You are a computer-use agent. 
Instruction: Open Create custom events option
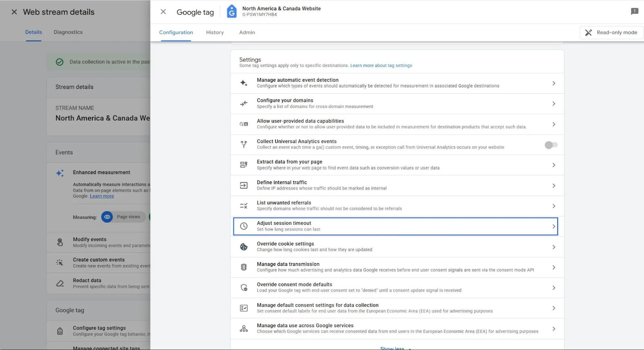pos(99,262)
